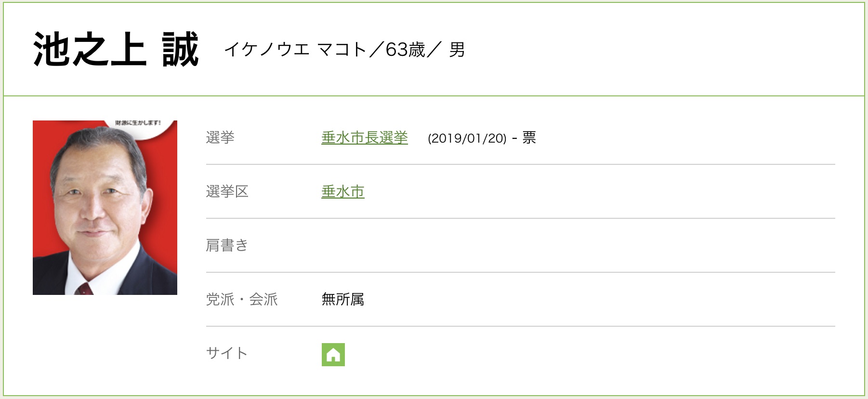Viewport: 868px width, 399px height.
Task: Open the 垂水市長選挙 election link
Action: click(364, 138)
